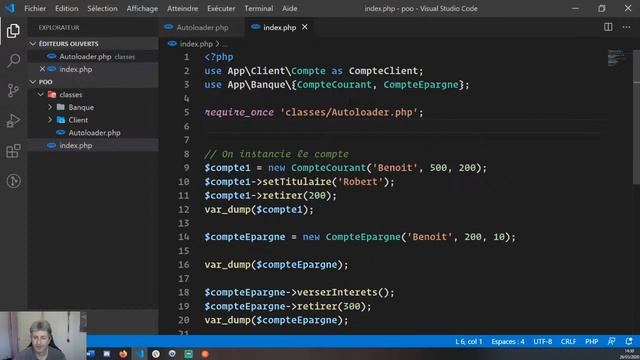Image resolution: width=640 pixels, height=360 pixels.
Task: Split the editor to the right
Action: pyautogui.click(x=608, y=27)
